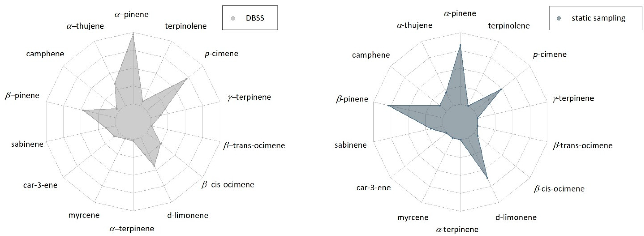
Task: Select the myrcene label on DBSS chart
Action: (84, 215)
